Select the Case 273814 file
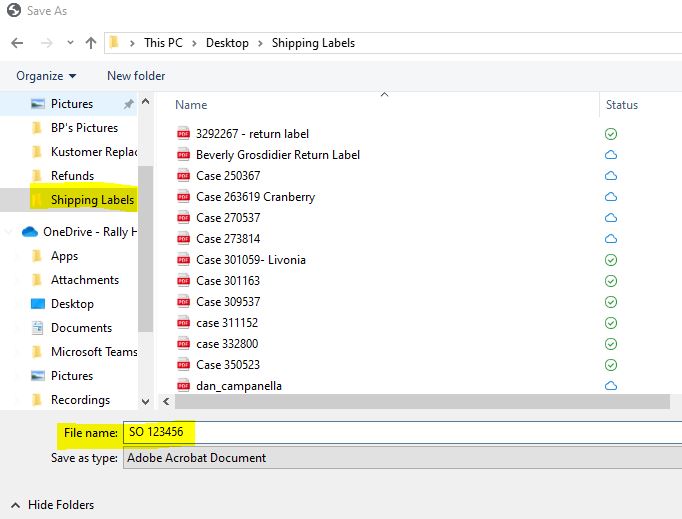 click(x=228, y=238)
